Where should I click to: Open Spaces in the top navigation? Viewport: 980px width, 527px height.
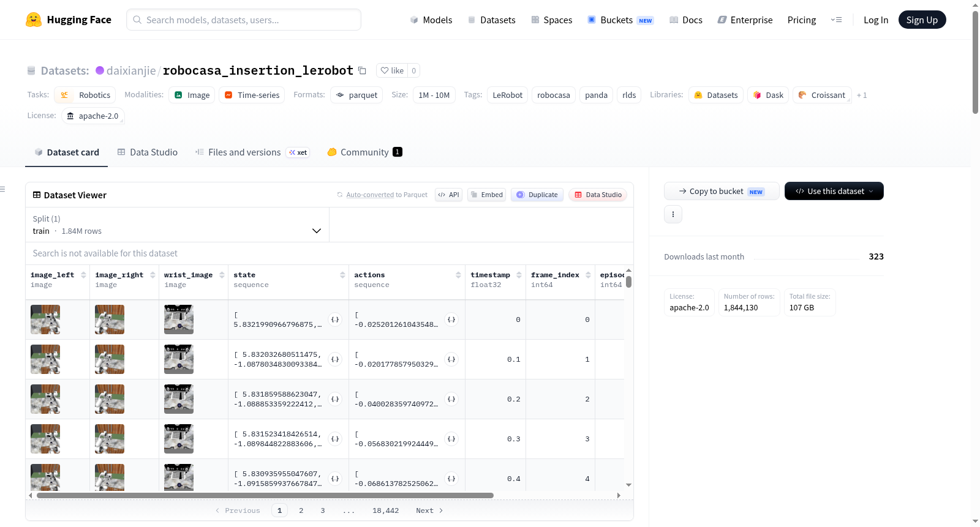551,20
